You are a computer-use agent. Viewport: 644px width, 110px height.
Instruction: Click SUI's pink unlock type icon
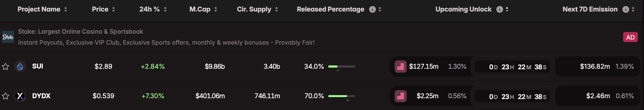coord(401,67)
